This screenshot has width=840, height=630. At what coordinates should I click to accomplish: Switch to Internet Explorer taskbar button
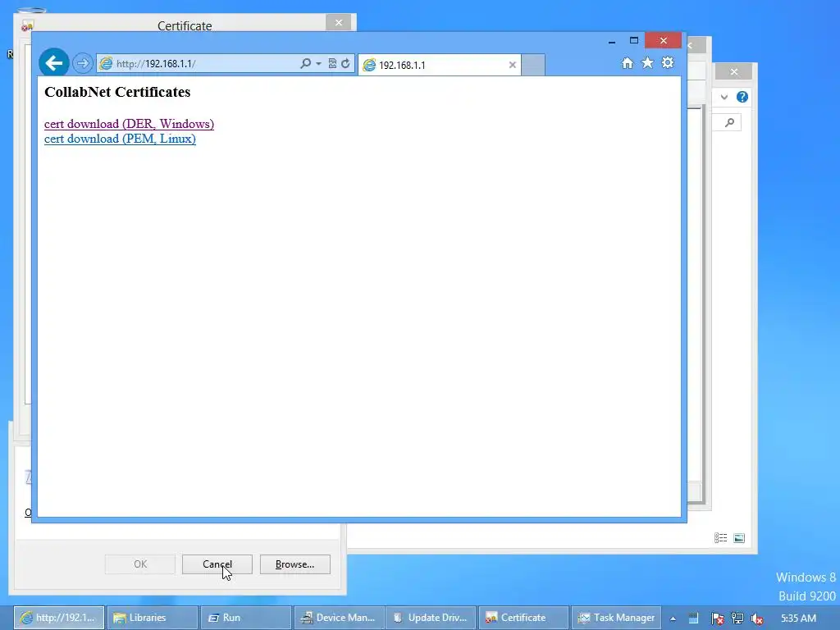point(59,618)
